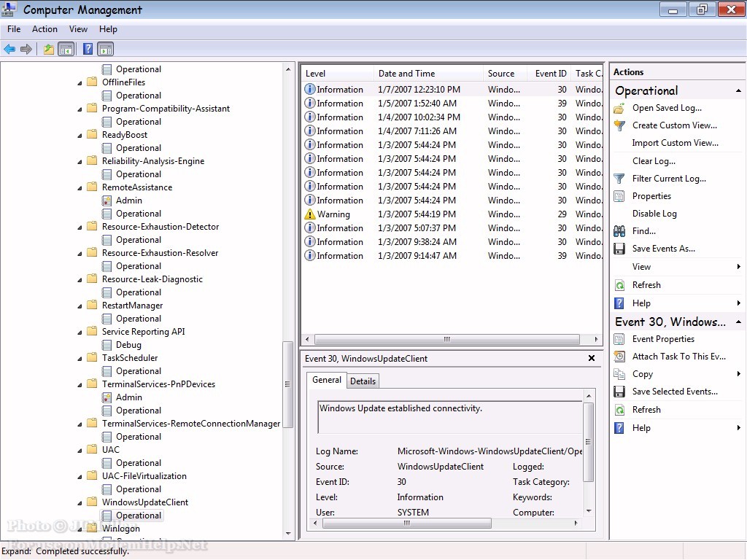747x560 pixels.
Task: Open the View menu in the menu bar
Action: tap(78, 29)
